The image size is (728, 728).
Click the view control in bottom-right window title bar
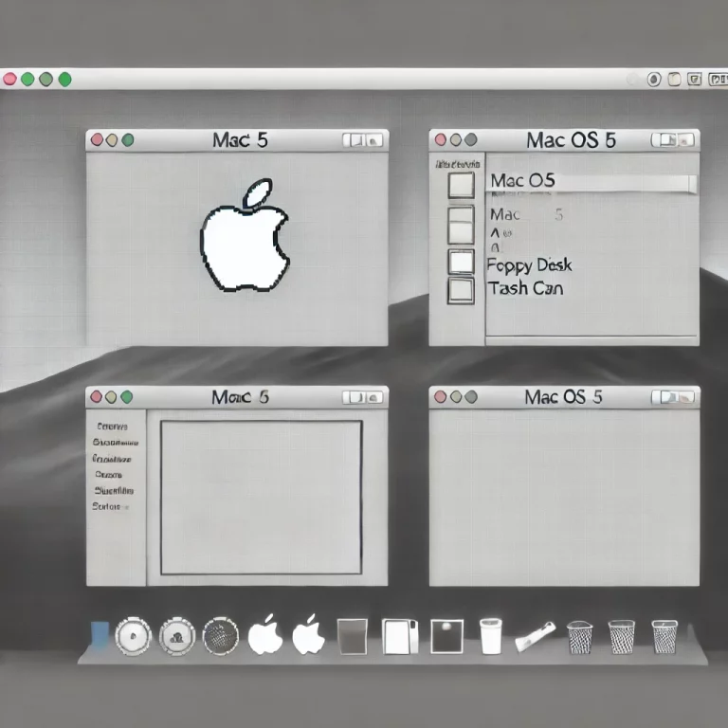pyautogui.click(x=675, y=396)
